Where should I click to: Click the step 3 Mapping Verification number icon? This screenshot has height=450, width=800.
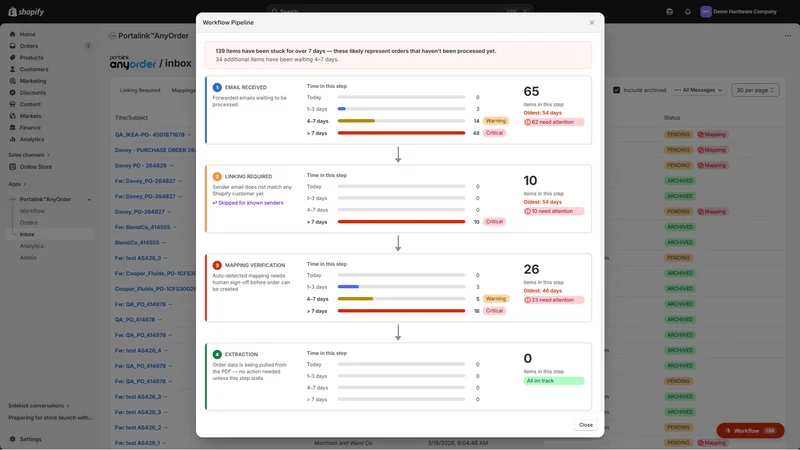pos(217,265)
